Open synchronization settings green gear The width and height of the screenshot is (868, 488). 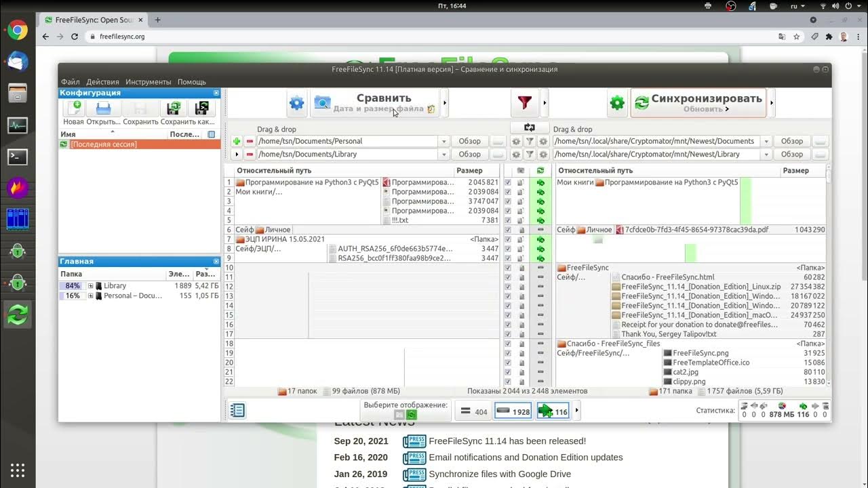[x=617, y=103]
